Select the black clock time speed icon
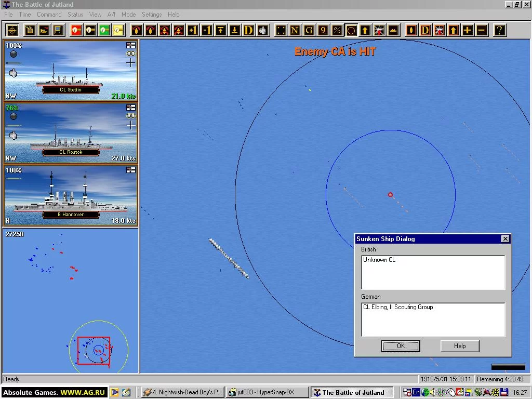This screenshot has width=532, height=399. [90, 30]
